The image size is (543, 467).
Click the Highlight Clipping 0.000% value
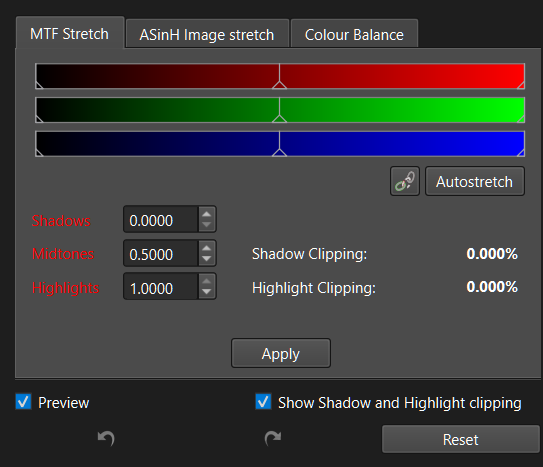click(x=492, y=287)
